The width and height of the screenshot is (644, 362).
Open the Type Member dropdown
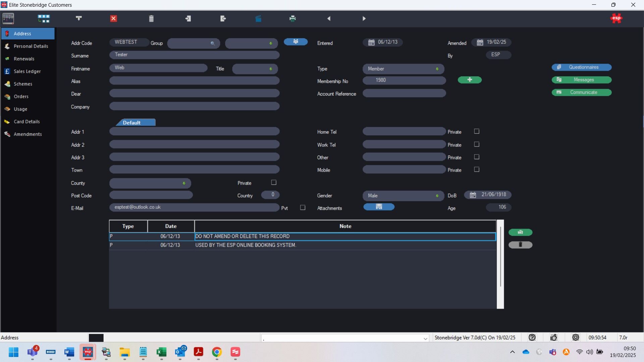point(403,69)
